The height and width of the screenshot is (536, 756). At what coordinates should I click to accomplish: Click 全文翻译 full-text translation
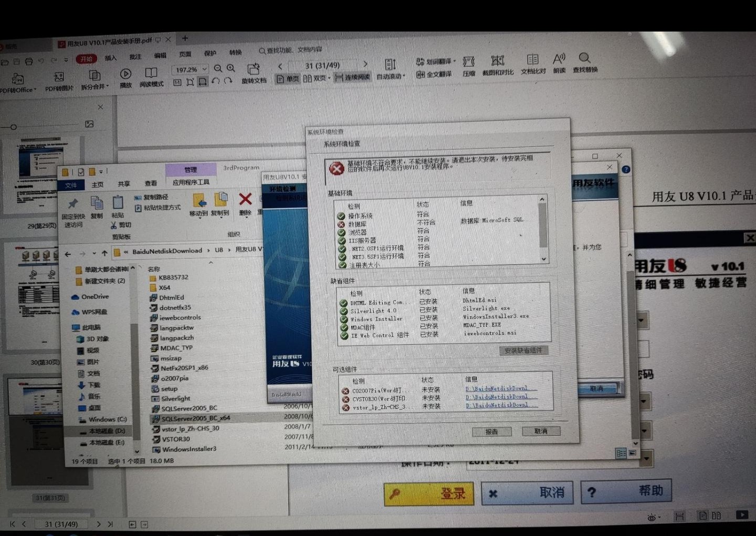[434, 74]
